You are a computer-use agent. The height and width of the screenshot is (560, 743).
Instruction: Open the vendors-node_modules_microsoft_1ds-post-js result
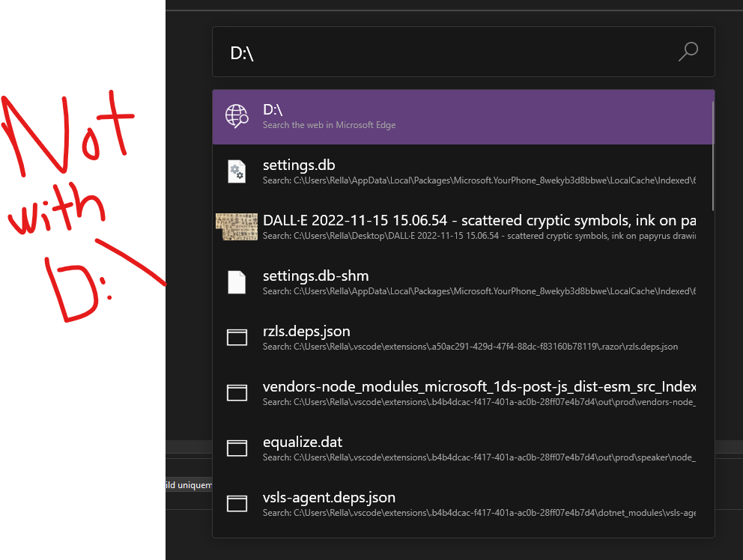tap(463, 394)
